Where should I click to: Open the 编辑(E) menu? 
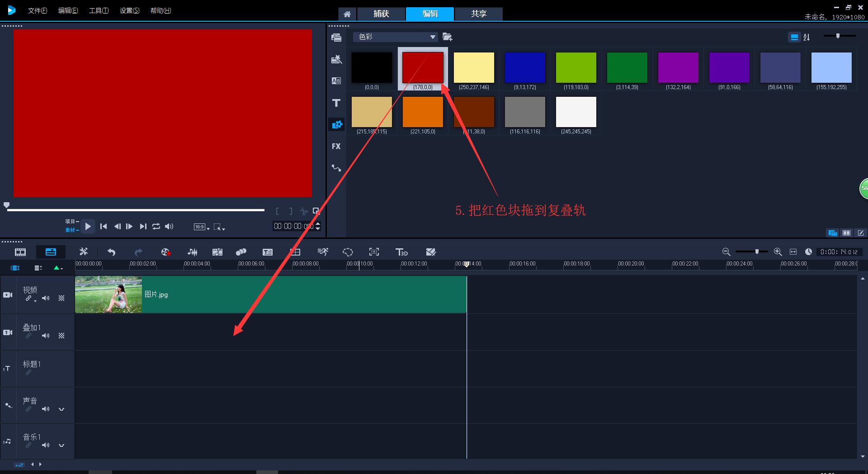pos(68,10)
